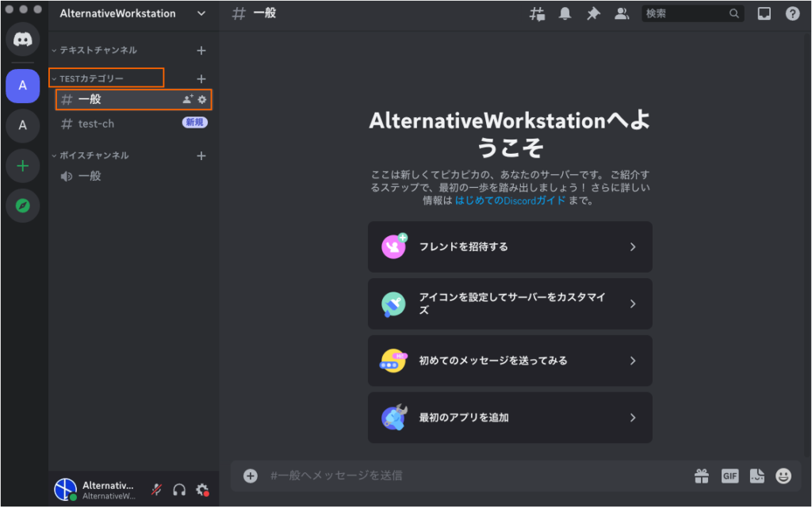Open the はじめてのDiscordガイド link
The width and height of the screenshot is (812, 508).
[510, 201]
